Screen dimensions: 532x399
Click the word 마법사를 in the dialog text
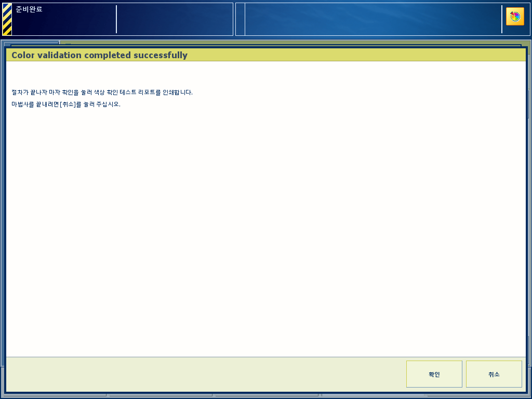coord(23,104)
